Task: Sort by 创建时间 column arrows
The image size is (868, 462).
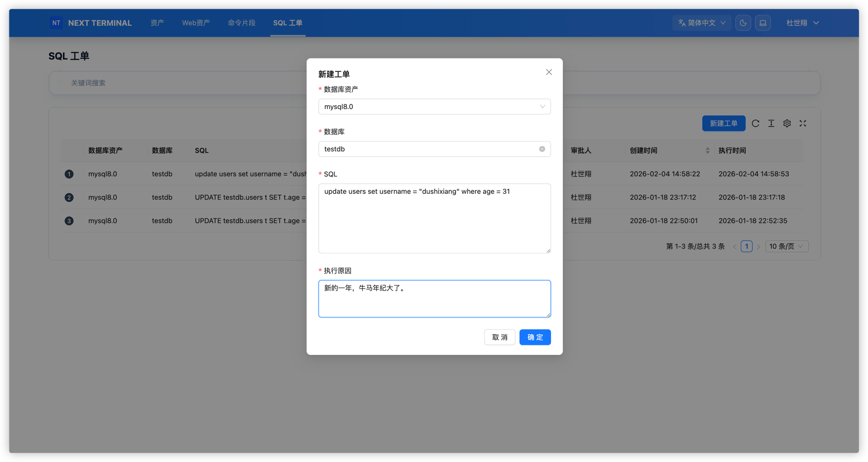Action: (707, 150)
